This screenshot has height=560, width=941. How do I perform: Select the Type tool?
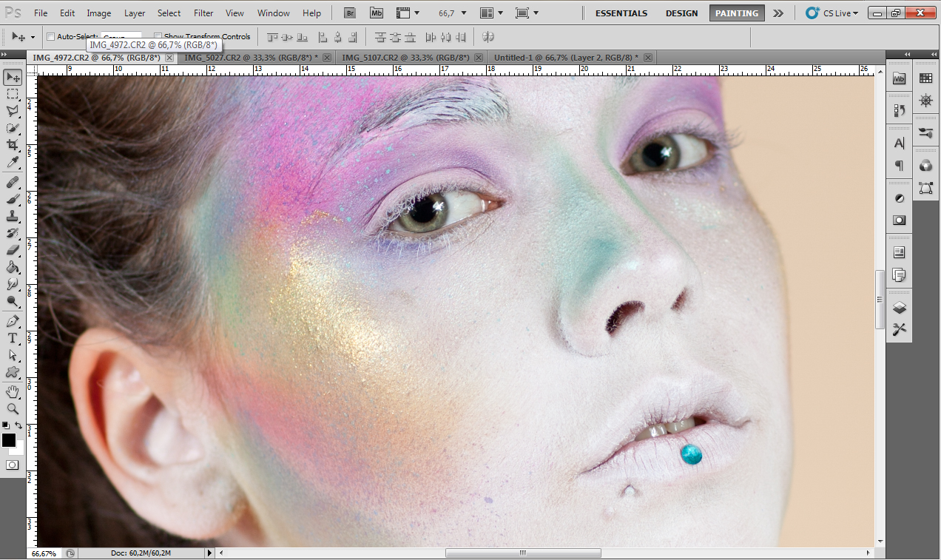tap(13, 338)
